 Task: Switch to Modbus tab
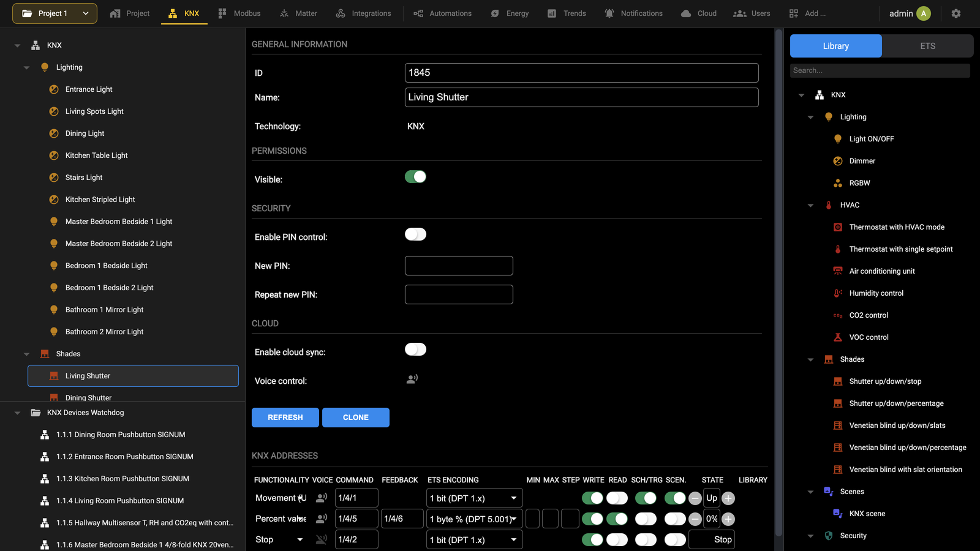239,13
